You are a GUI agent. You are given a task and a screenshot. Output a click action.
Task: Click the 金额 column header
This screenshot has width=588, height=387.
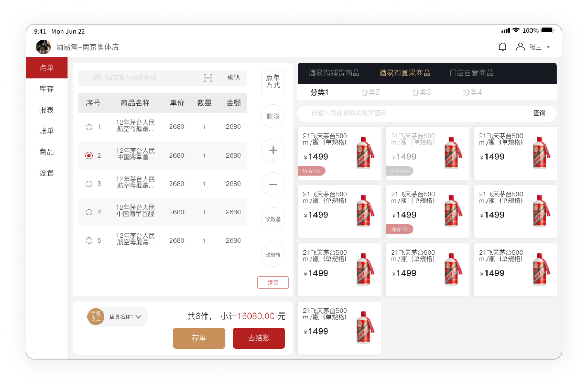pyautogui.click(x=234, y=103)
